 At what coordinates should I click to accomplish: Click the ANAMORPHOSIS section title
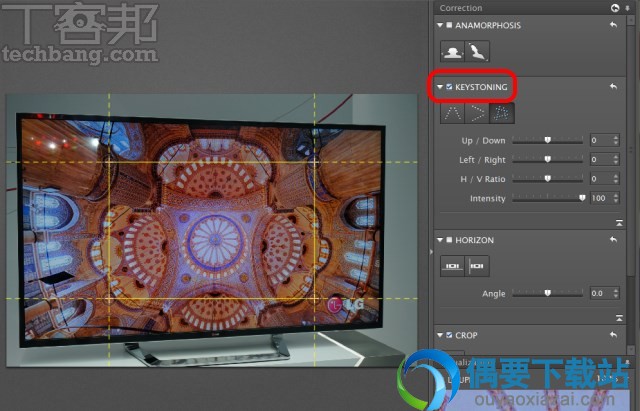click(x=488, y=25)
